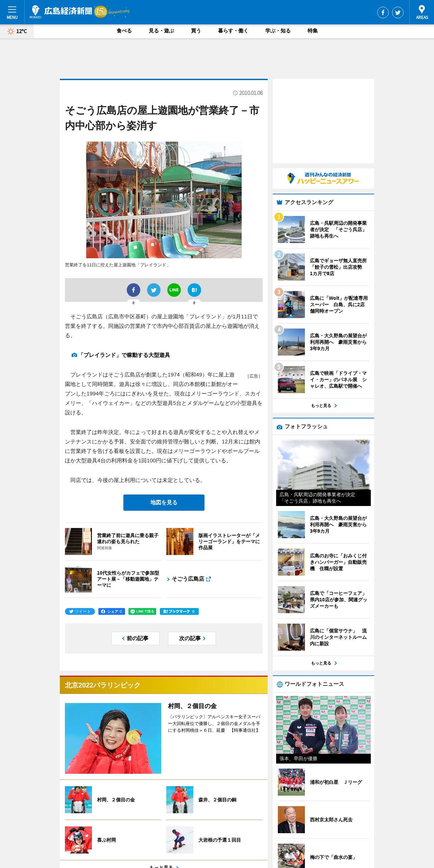Image resolution: width=434 pixels, height=868 pixels.
Task: Open the 特集 menu
Action: click(313, 31)
